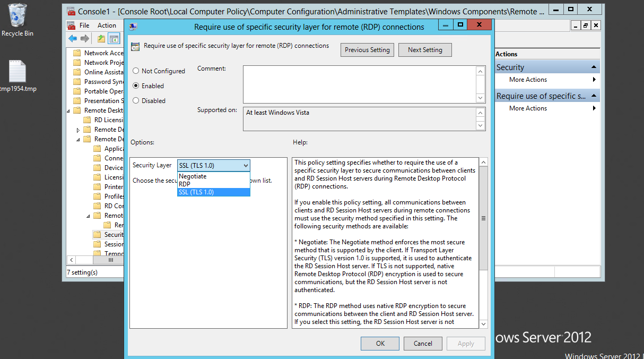644x359 pixels.
Task: Click the Up One Level folder icon
Action: 101,38
